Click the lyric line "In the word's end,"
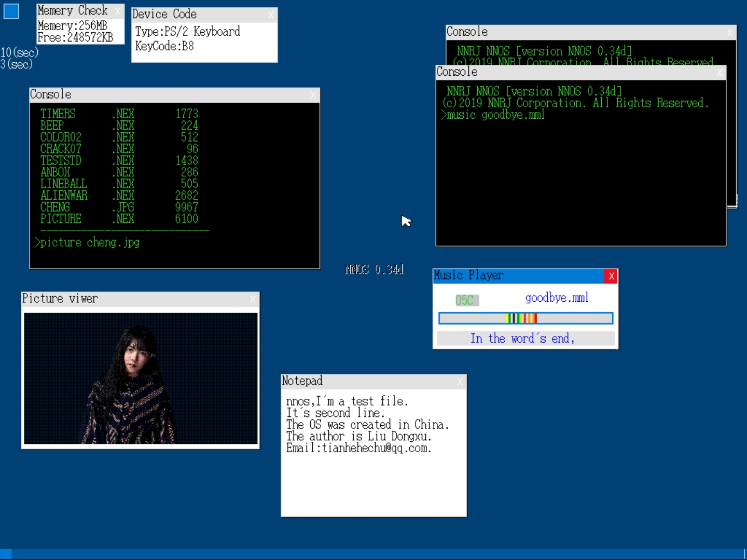 (x=522, y=339)
